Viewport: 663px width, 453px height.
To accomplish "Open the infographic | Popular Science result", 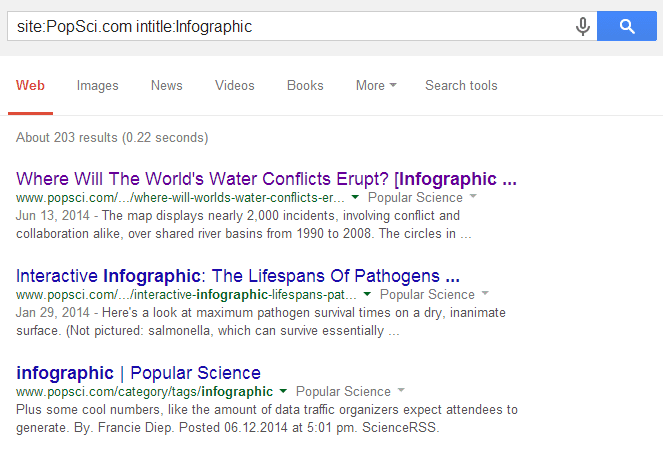I will coord(138,373).
